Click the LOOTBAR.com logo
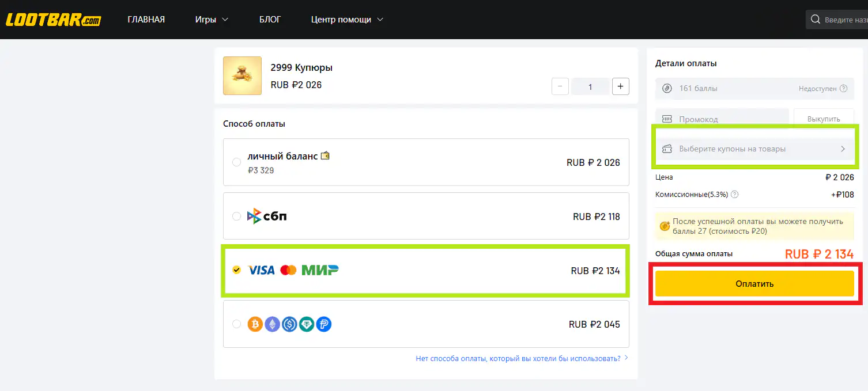Image resolution: width=868 pixels, height=391 pixels. (53, 20)
